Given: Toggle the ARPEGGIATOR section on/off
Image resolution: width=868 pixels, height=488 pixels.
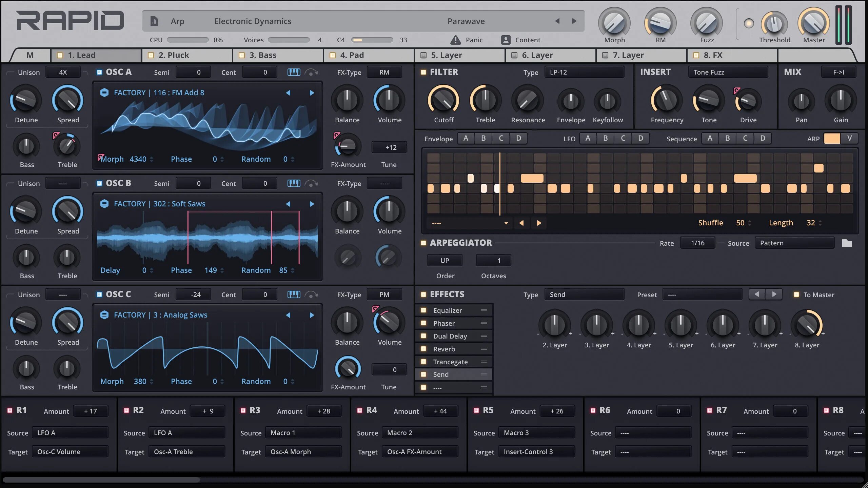Looking at the screenshot, I should coord(423,243).
